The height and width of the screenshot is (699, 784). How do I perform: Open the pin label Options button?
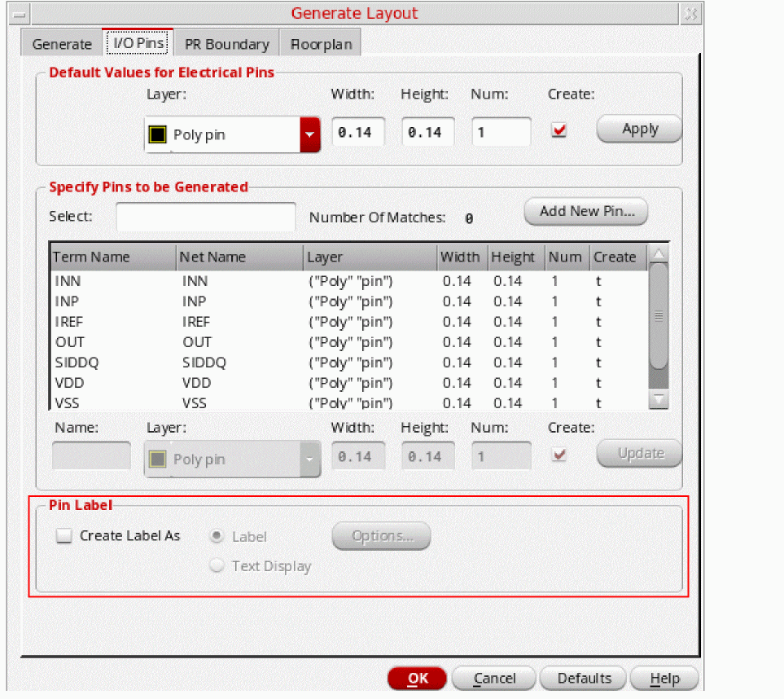coord(381,536)
